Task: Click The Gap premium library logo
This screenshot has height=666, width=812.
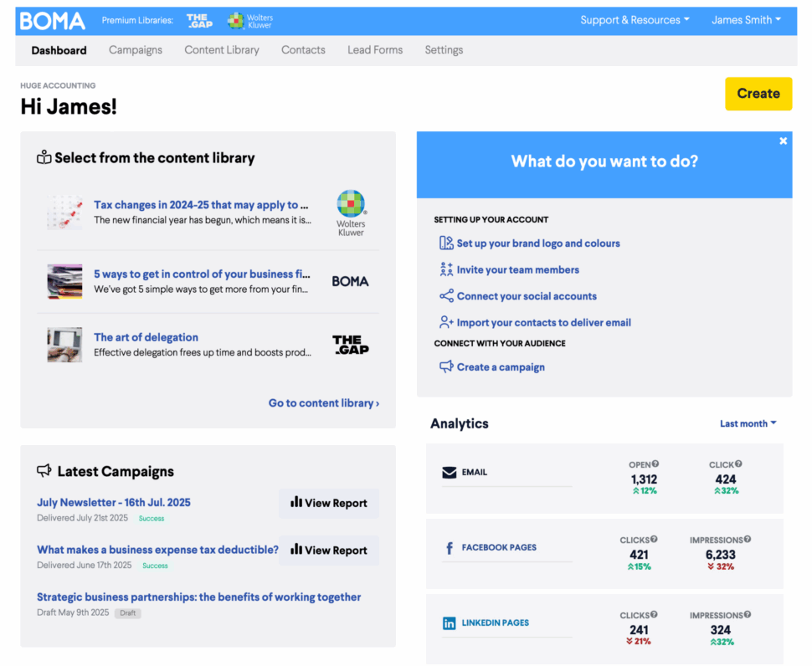Action: pos(198,21)
